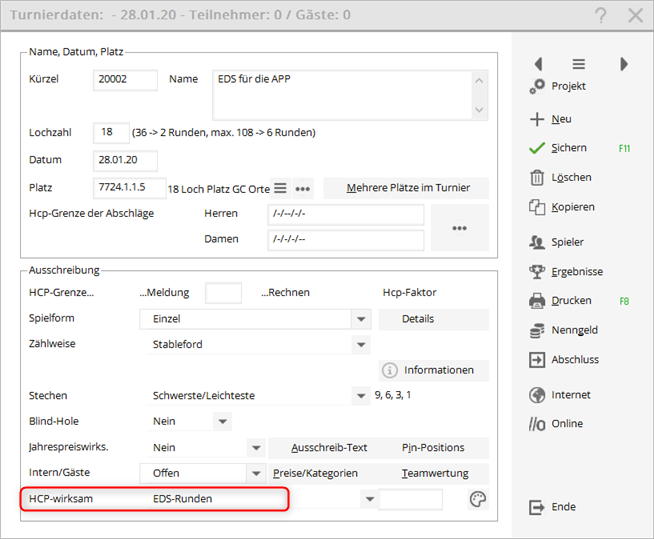
Task: Click the Mehrere Plätze im Turnier button
Action: coord(406,188)
